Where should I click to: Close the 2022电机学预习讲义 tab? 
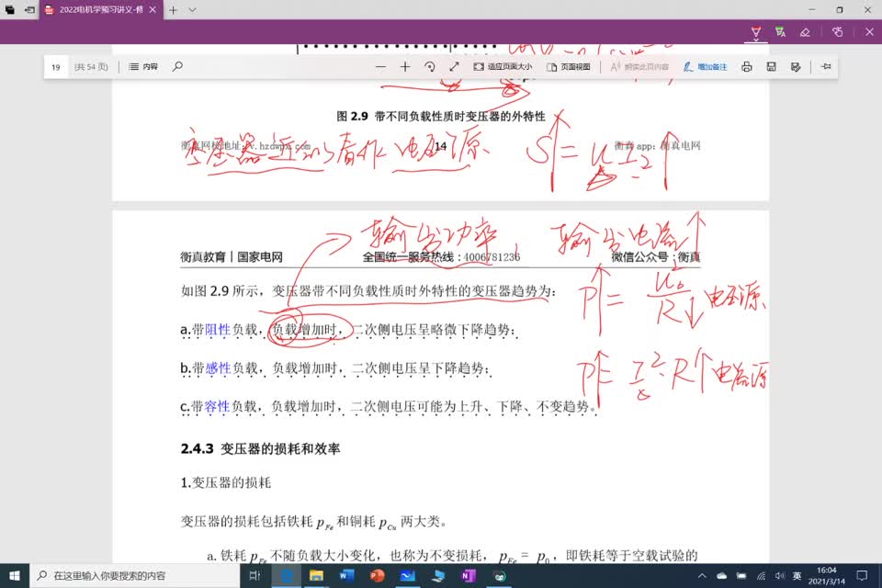(x=153, y=10)
